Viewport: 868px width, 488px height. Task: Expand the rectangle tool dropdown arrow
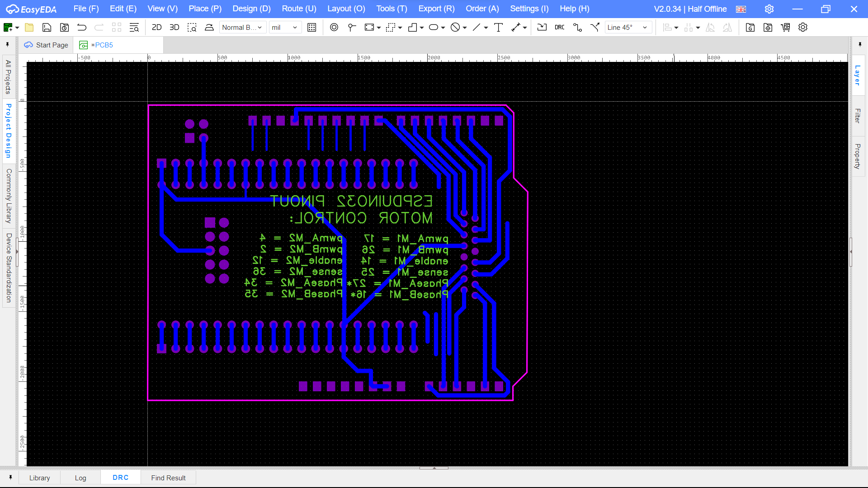tap(379, 27)
